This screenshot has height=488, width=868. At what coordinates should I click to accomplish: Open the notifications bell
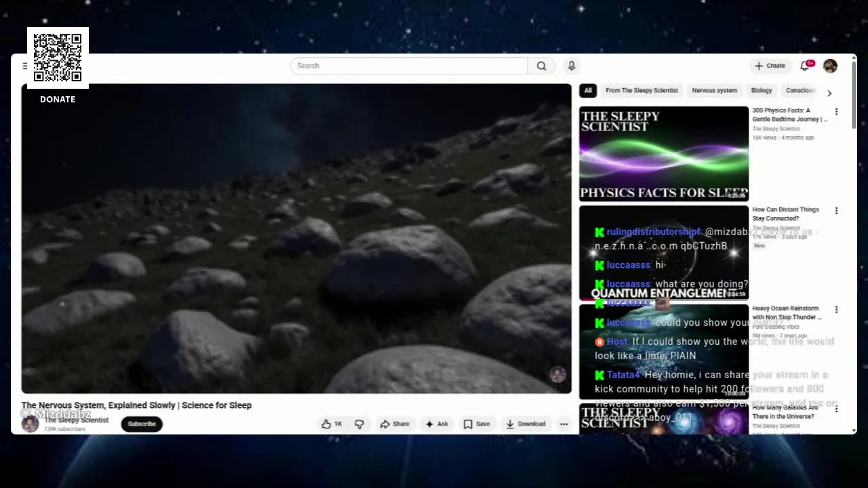805,66
